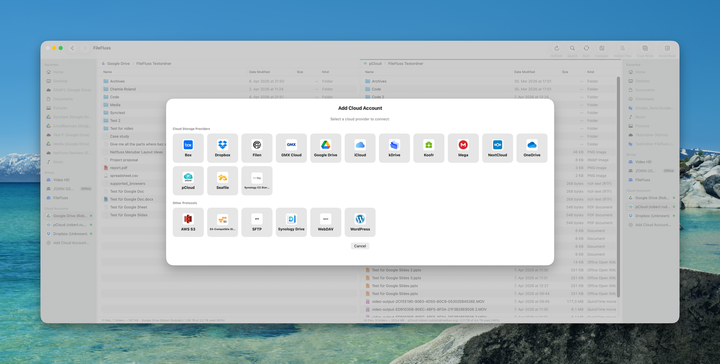The height and width of the screenshot is (364, 720).
Task: Choose the AWS S3 protocol tile
Action: [x=188, y=222]
